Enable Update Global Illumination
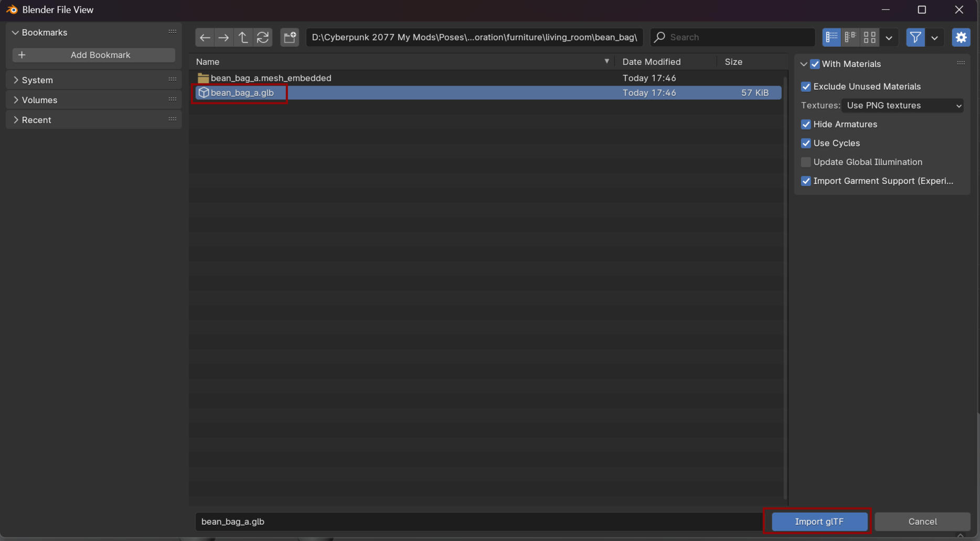980x541 pixels. pos(806,162)
